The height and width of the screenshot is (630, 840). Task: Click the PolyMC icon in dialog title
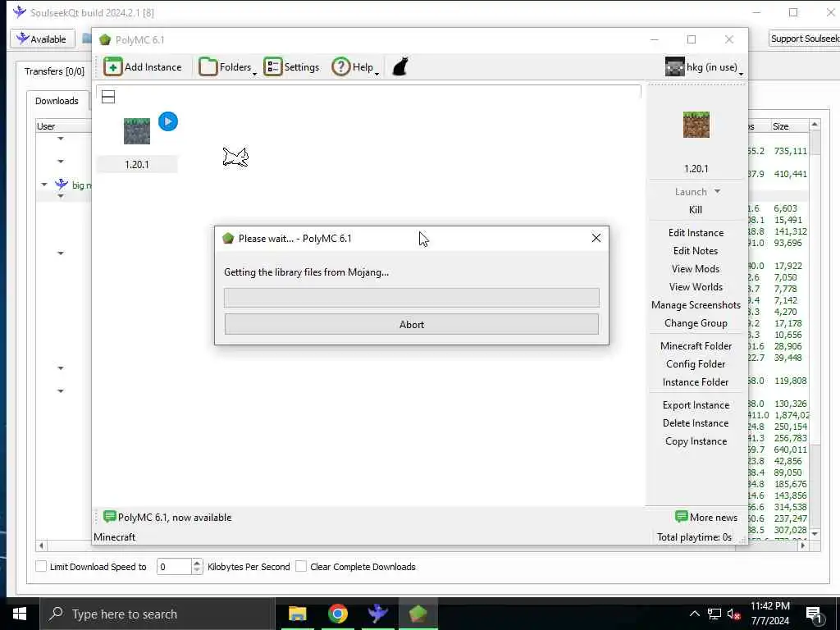[x=228, y=239]
